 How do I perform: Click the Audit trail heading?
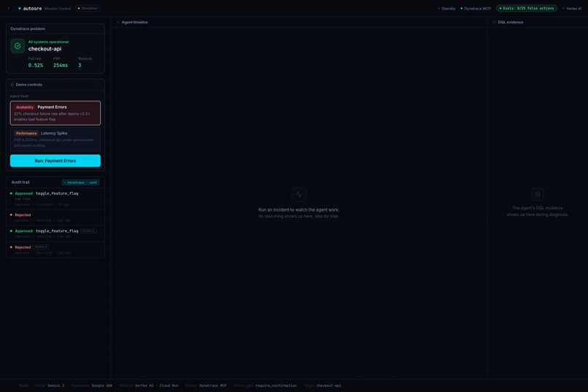pyautogui.click(x=20, y=182)
